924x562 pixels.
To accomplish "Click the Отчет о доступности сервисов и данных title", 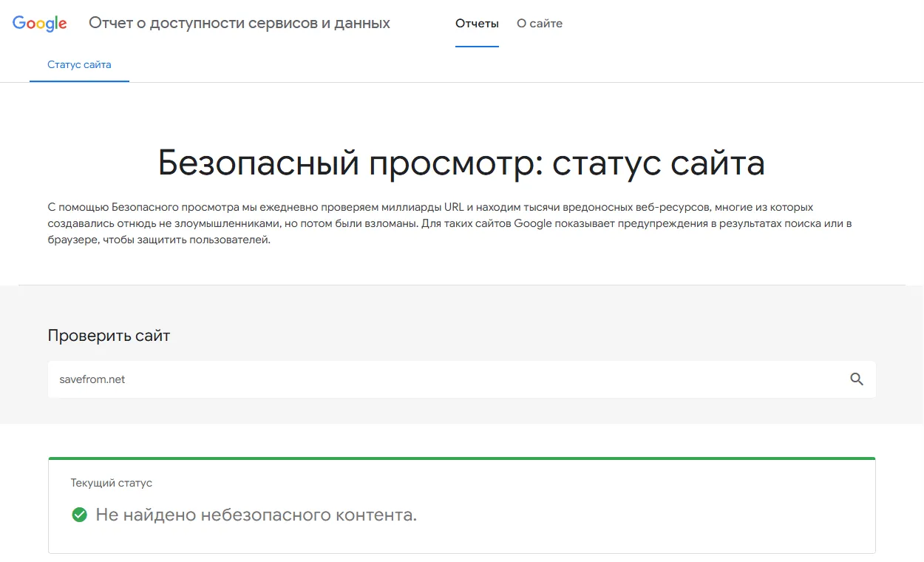I will [240, 23].
